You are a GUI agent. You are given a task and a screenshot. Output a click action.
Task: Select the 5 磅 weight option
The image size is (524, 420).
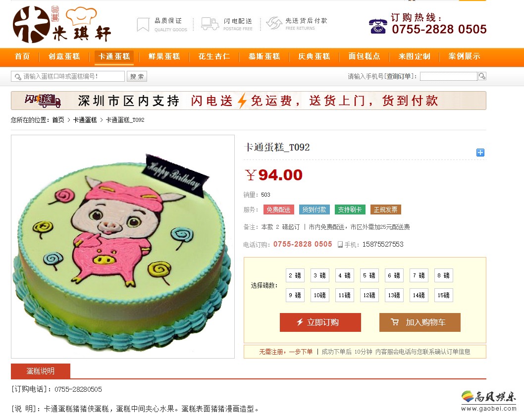point(369,275)
